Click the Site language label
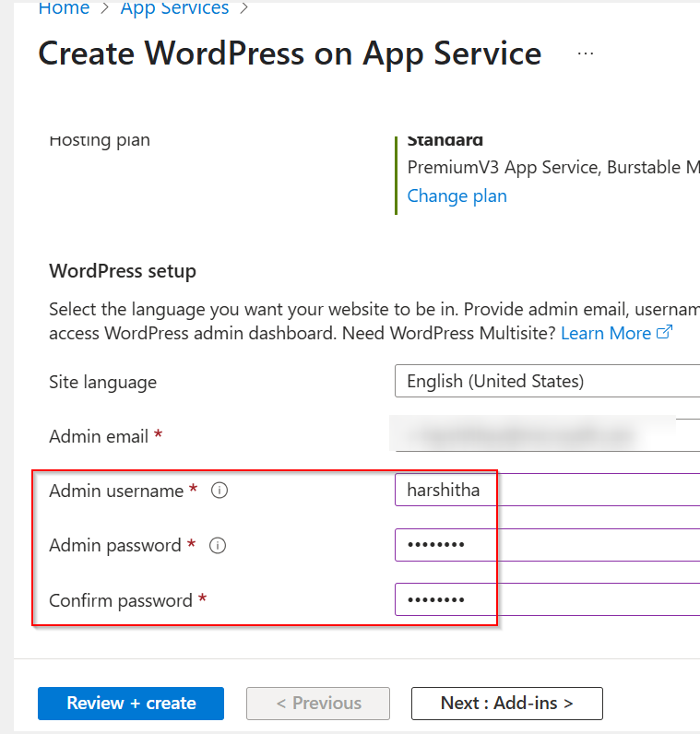700x734 pixels. coord(103,383)
